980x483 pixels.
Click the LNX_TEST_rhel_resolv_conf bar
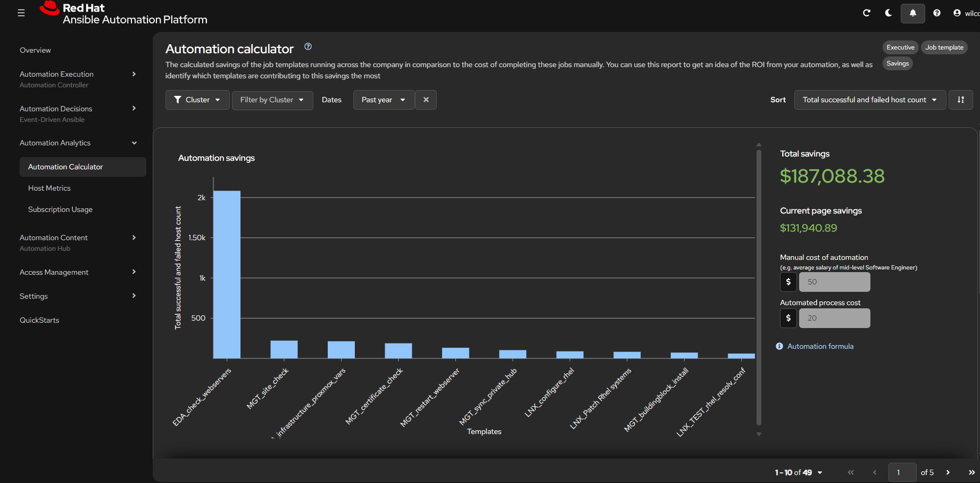[x=742, y=356]
